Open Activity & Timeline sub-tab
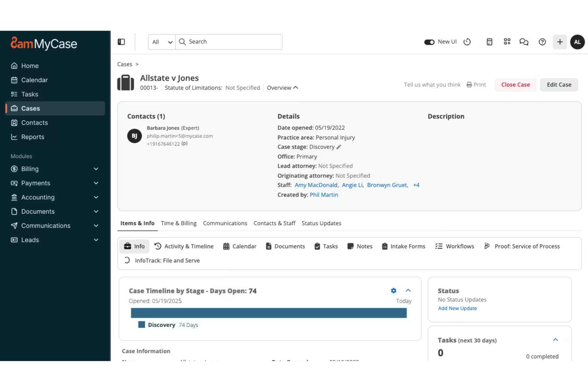Screen dimensions: 588x392 click(x=184, y=246)
